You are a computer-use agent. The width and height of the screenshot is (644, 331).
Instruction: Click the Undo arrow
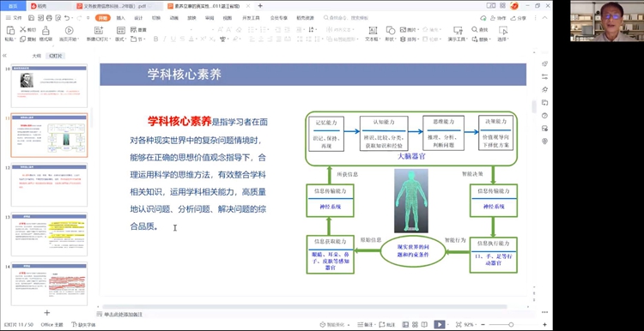[x=66, y=18]
